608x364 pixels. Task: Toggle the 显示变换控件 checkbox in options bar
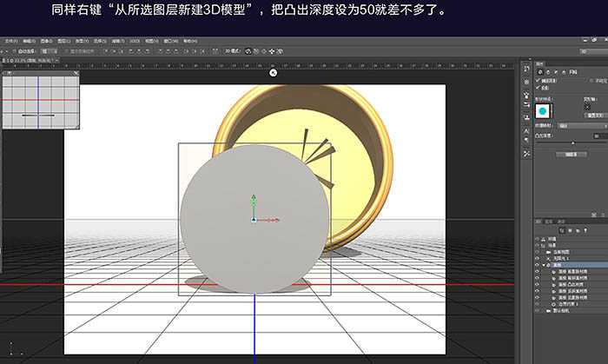click(66, 51)
